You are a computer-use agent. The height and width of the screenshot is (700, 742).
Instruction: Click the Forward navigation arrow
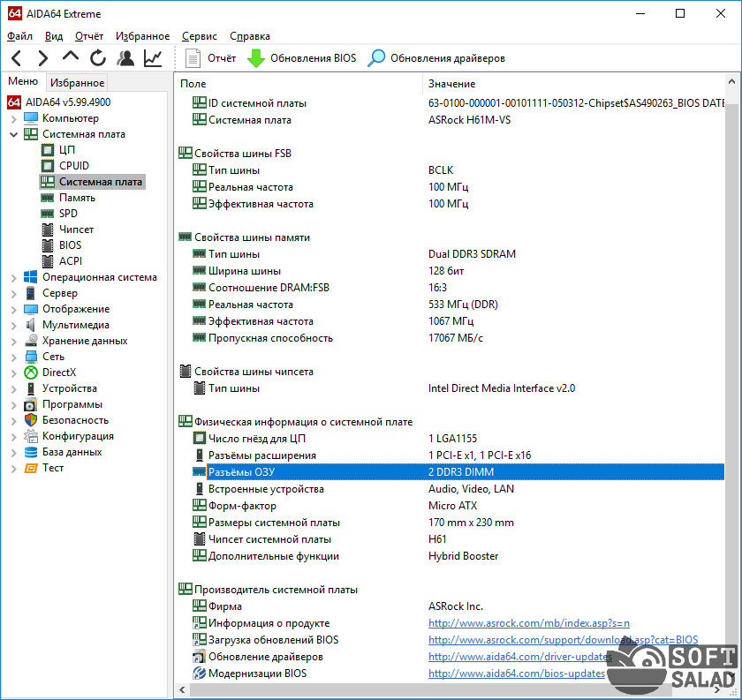(x=42, y=58)
